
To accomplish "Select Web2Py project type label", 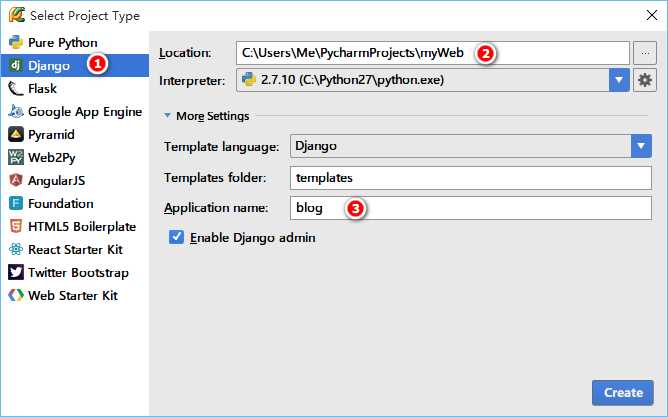I will pyautogui.click(x=52, y=158).
